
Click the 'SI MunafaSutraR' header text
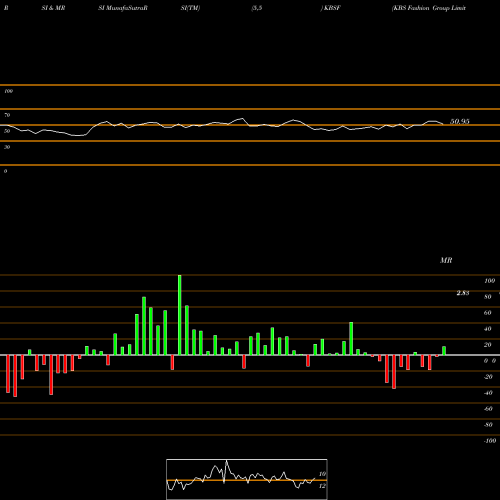point(123,8)
